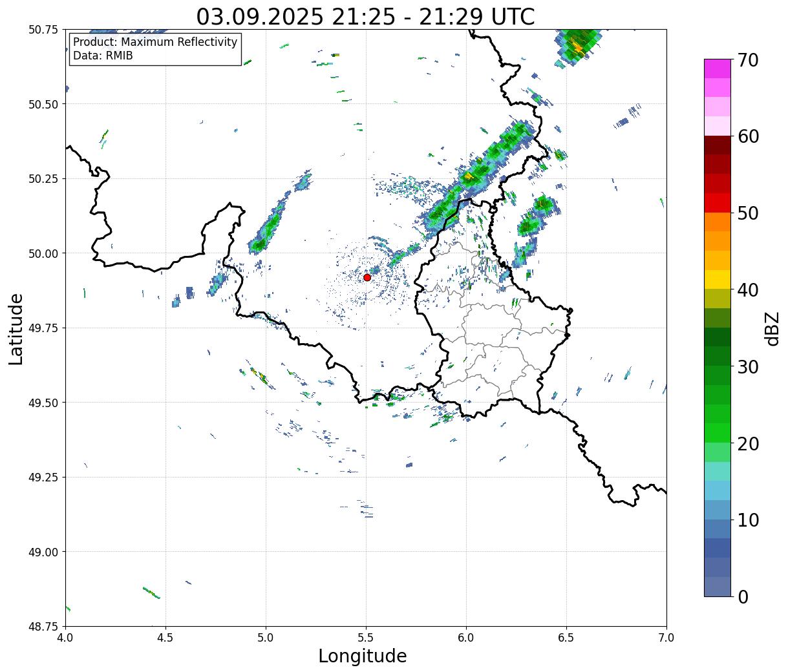Click colorbar tick label 30
This screenshot has width=788, height=672.
click(748, 366)
